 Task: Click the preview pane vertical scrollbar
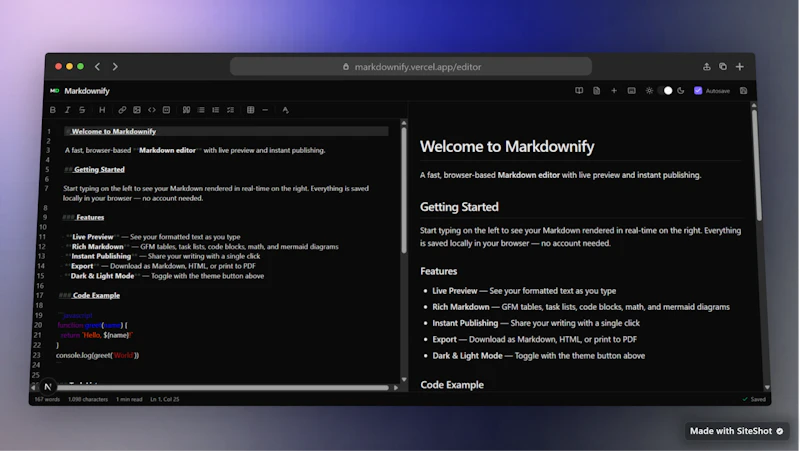[x=755, y=166]
